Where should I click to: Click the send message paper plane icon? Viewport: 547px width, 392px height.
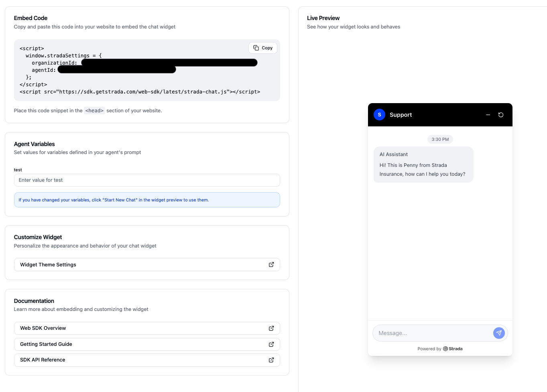[498, 333]
